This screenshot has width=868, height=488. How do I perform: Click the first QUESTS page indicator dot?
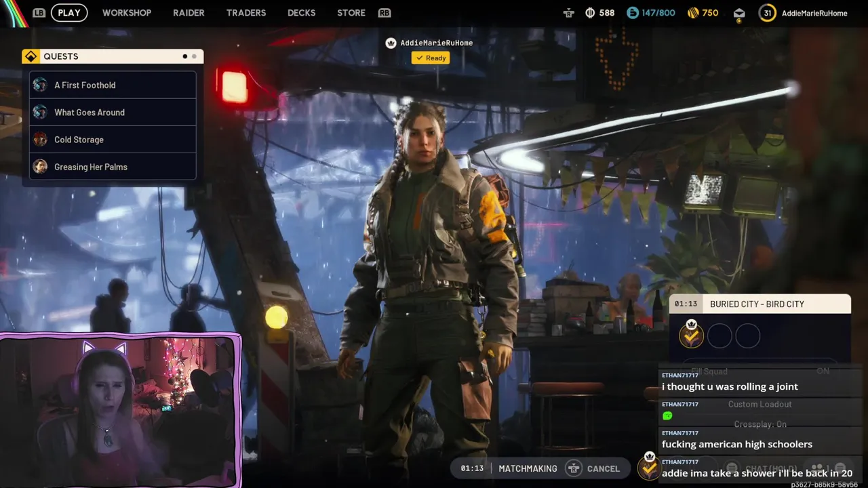click(184, 56)
